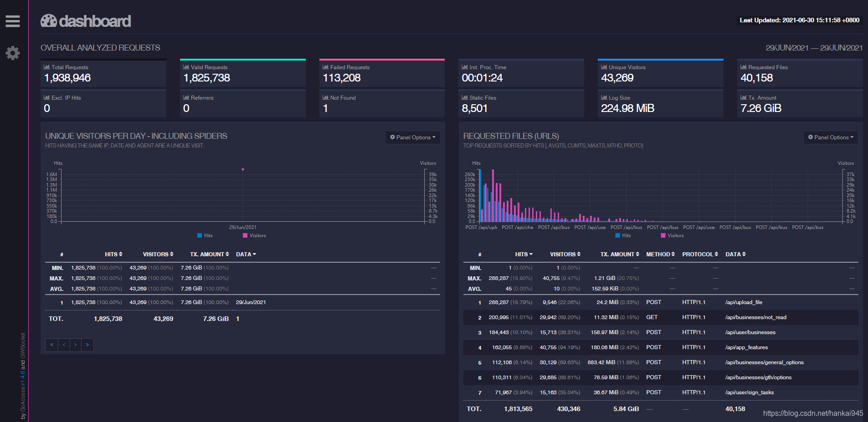The height and width of the screenshot is (422, 868).
Task: Click the Unique Visitors value 43,269
Action: [617, 78]
